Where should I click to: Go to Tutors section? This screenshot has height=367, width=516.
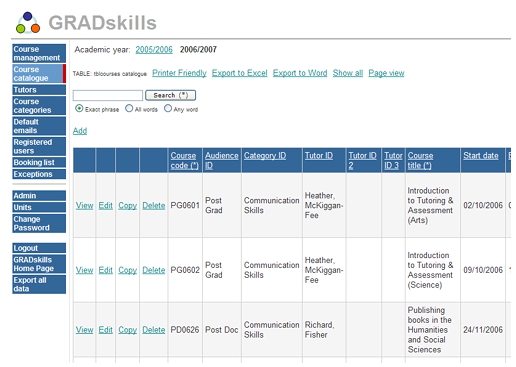[x=39, y=90]
